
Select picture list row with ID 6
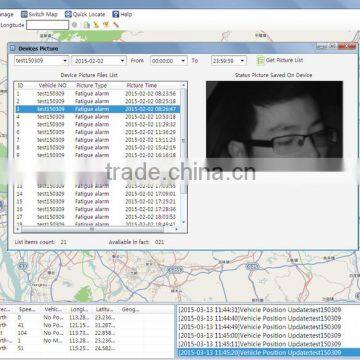[98, 132]
